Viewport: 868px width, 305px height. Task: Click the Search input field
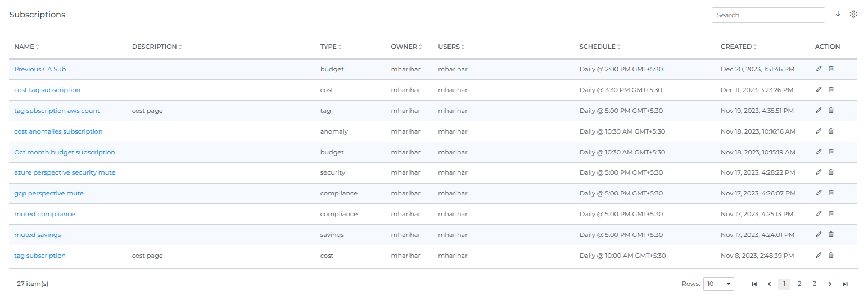click(x=768, y=15)
